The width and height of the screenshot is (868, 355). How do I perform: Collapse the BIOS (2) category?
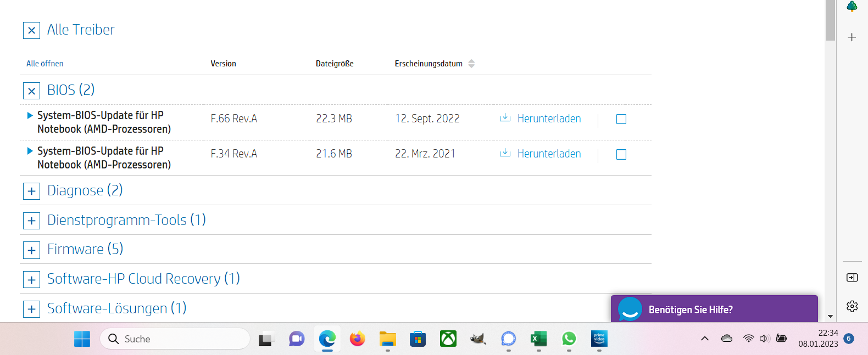click(31, 91)
